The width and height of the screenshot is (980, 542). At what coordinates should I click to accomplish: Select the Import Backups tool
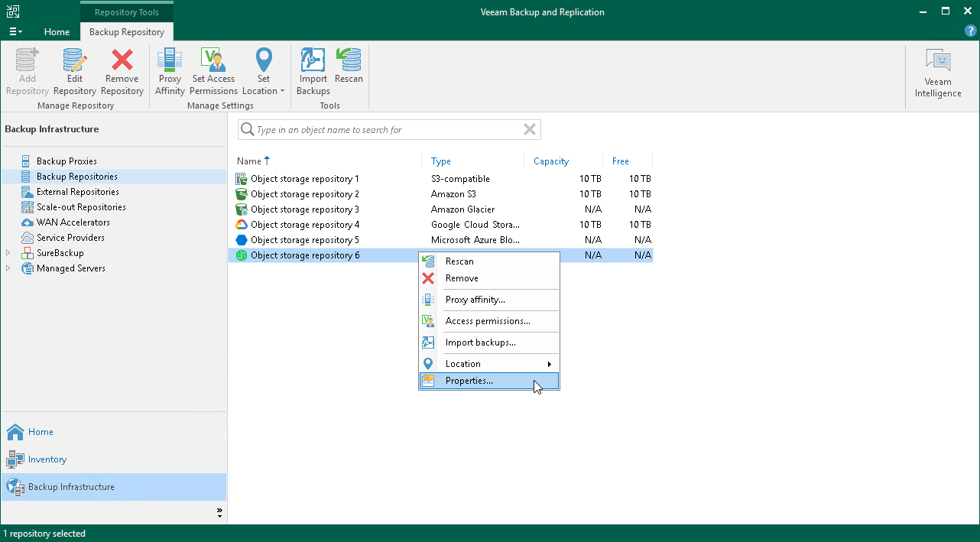coord(313,71)
